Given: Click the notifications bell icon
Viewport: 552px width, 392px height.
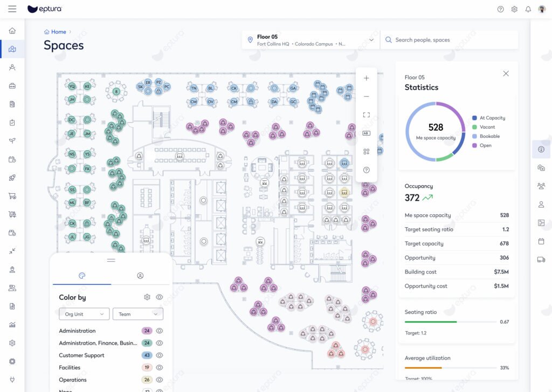Looking at the screenshot, I should coord(528,9).
